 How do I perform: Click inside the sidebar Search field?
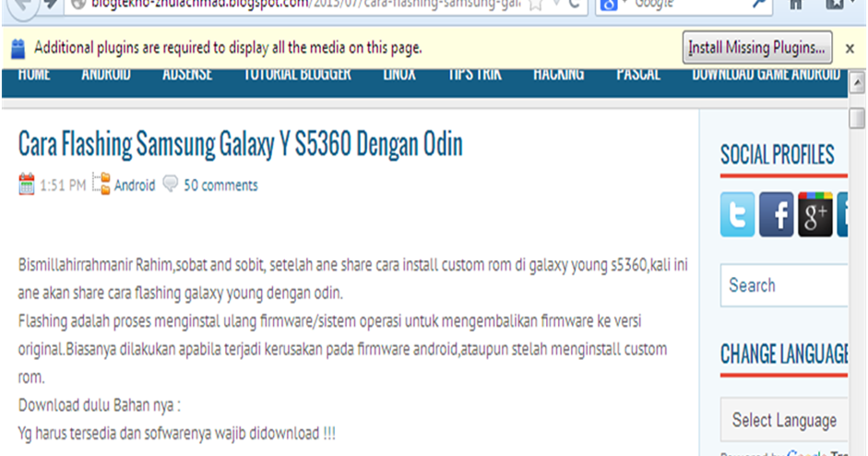pyautogui.click(x=784, y=285)
